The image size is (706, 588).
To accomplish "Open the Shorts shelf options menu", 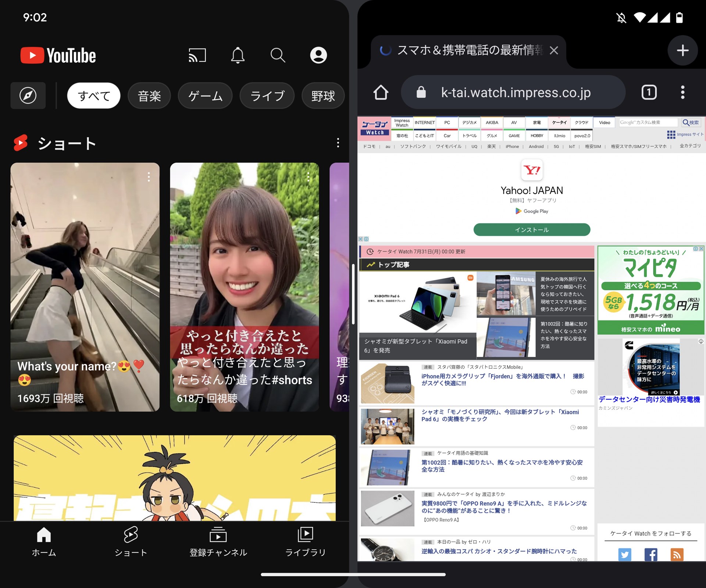I will click(x=338, y=143).
